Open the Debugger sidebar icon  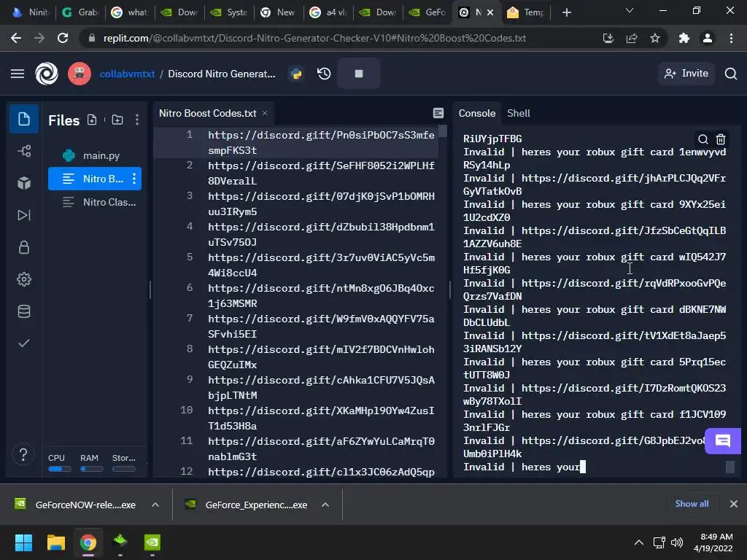[x=24, y=215]
